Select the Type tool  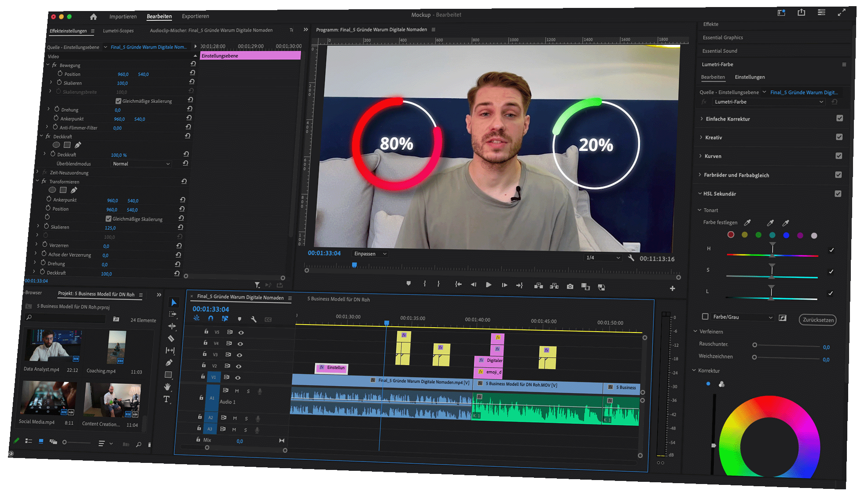coord(166,399)
